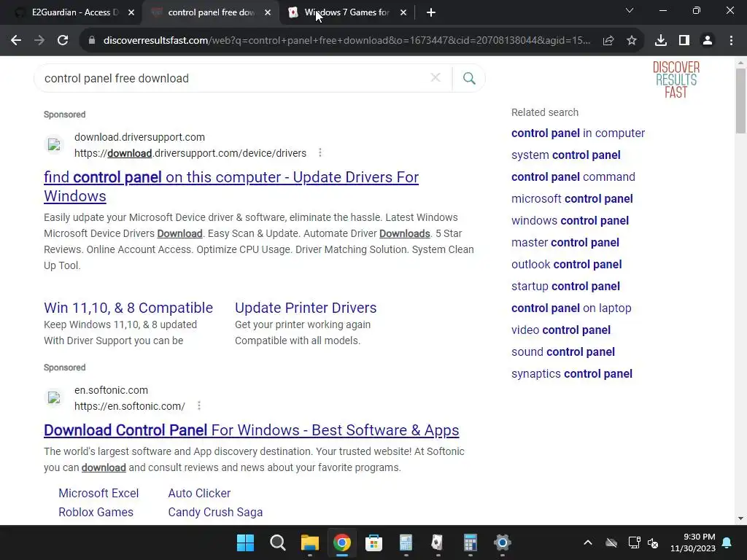This screenshot has height=560, width=747.
Task: Click the forward navigation arrow
Action: pyautogui.click(x=39, y=41)
